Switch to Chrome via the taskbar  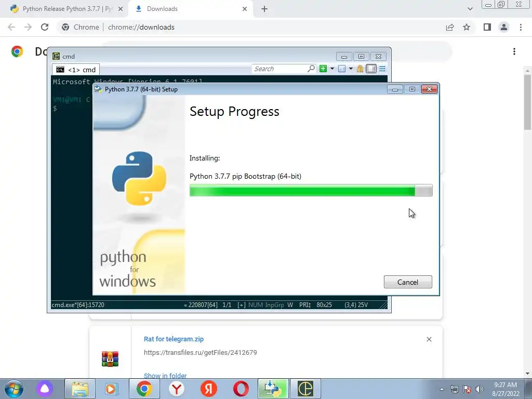tap(144, 389)
